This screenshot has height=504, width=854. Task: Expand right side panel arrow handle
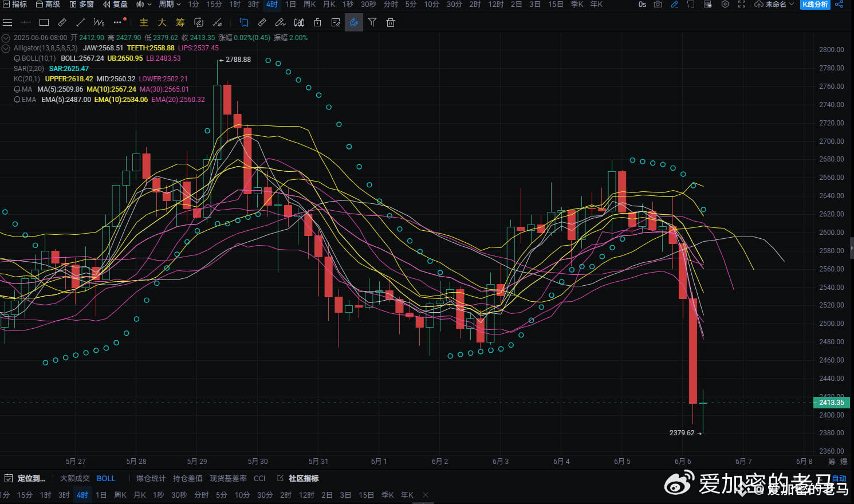click(x=852, y=249)
